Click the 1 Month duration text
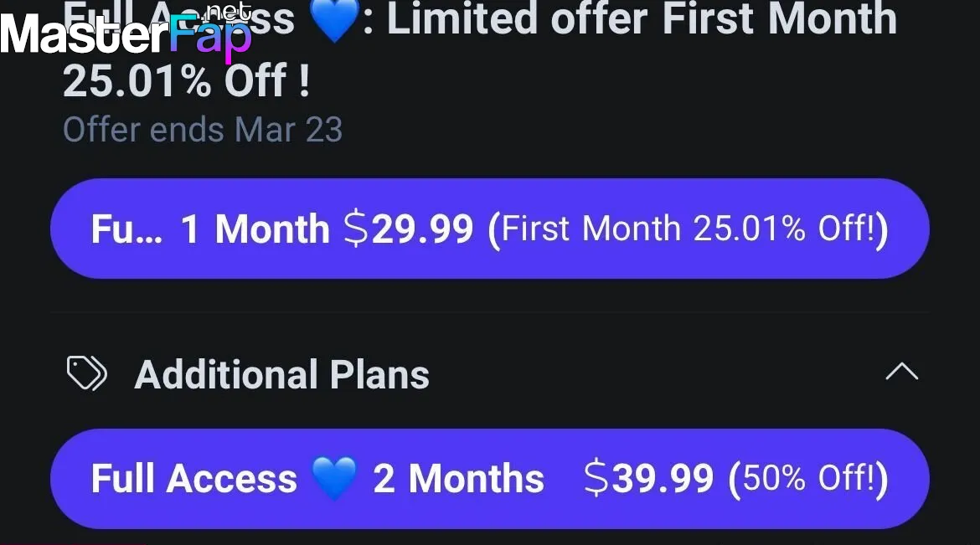The image size is (980, 545). 255,229
